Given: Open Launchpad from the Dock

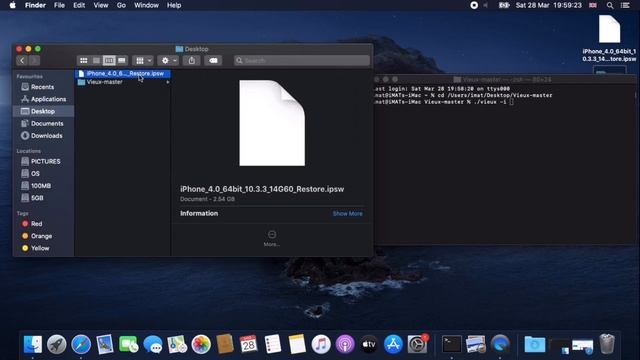Looking at the screenshot, I should tap(57, 344).
